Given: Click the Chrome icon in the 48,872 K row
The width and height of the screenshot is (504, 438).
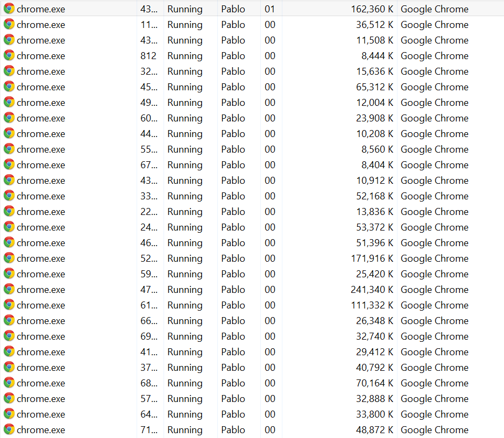Looking at the screenshot, I should [x=9, y=429].
